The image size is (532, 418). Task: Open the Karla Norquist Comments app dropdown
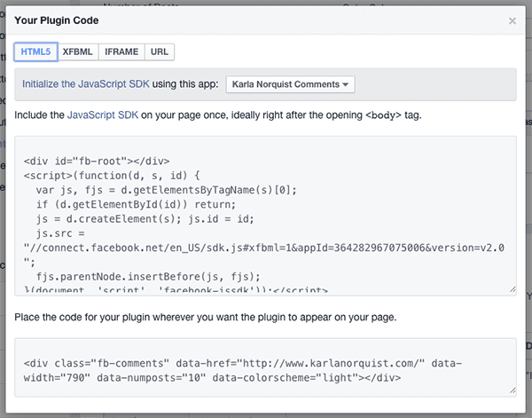(291, 84)
